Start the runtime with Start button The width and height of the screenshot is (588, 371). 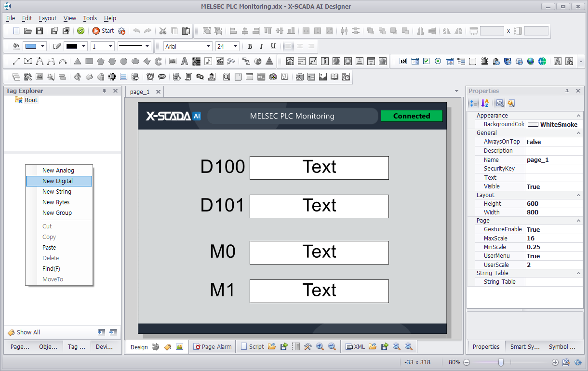coord(103,31)
